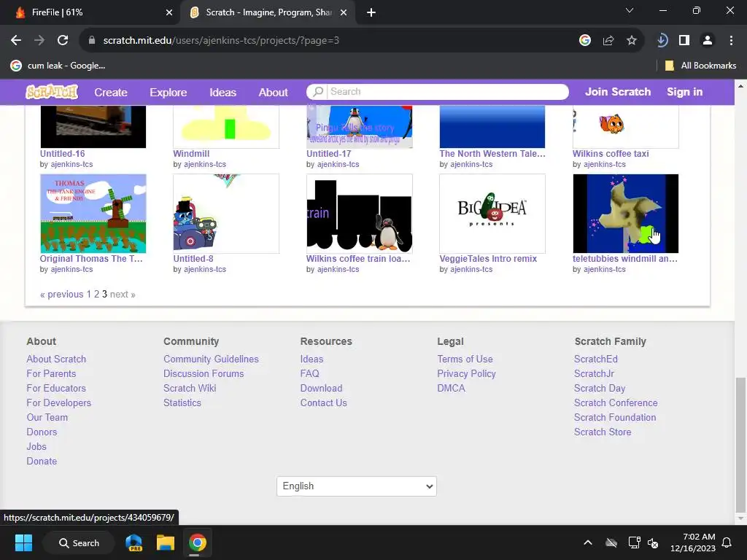The image size is (747, 560).
Task: Open the taskbar clock and date
Action: tap(693, 542)
